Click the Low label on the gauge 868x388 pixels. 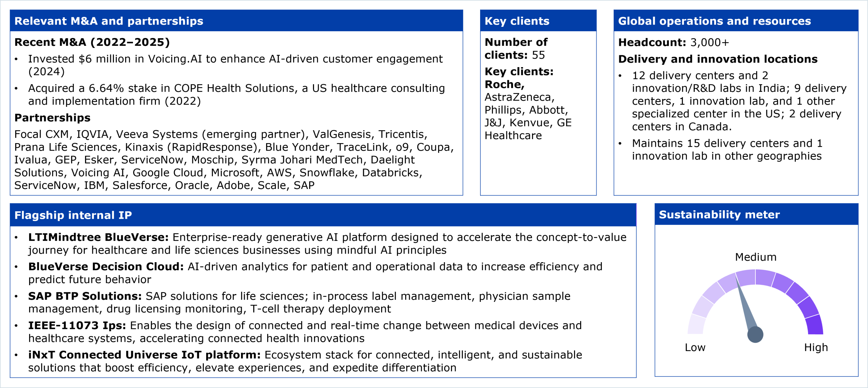(x=695, y=347)
